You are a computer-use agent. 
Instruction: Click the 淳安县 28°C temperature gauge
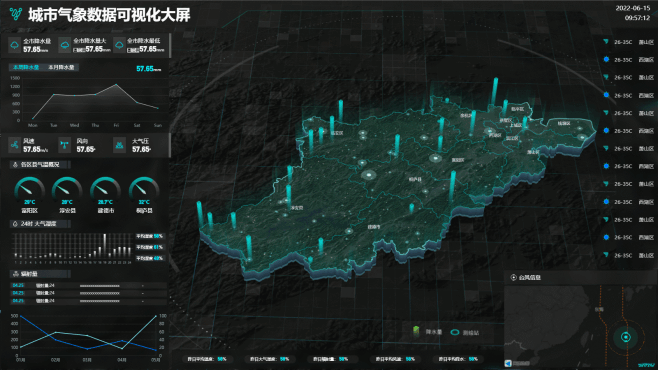(x=67, y=190)
